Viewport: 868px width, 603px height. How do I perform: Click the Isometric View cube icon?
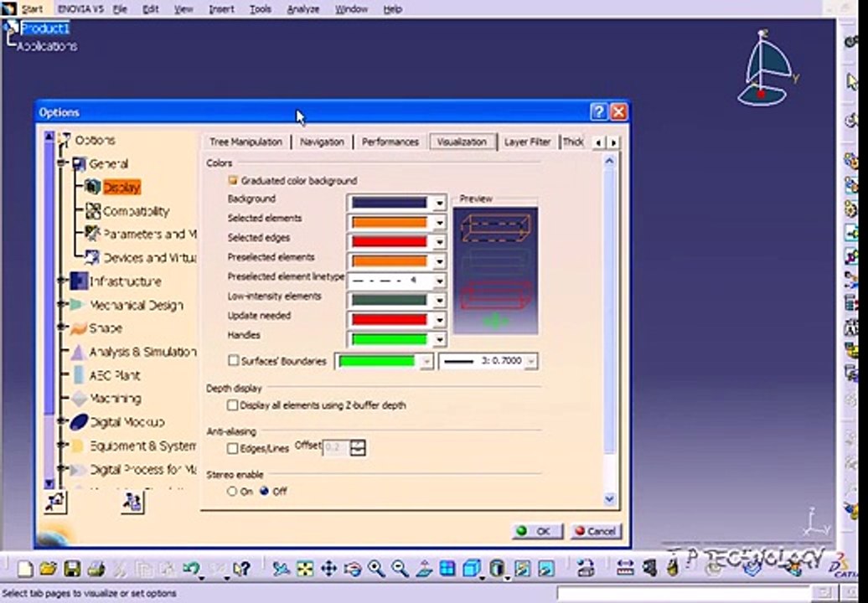pos(472,569)
